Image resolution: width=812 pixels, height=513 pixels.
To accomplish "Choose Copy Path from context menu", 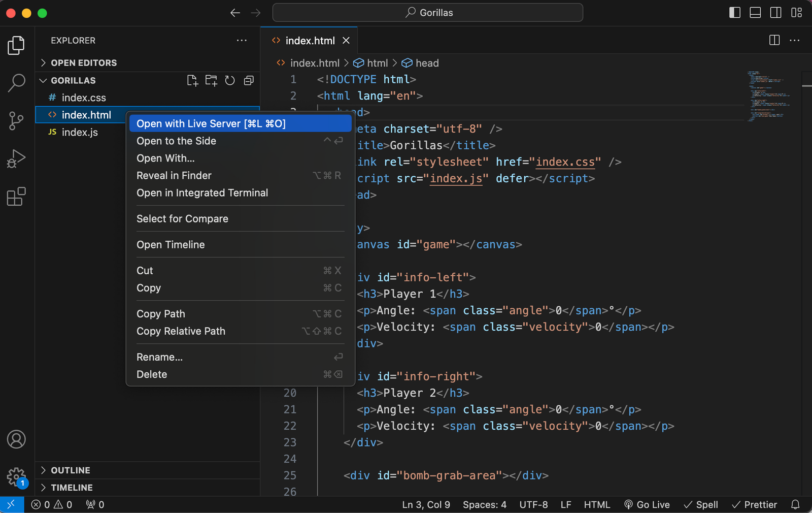I will click(x=240, y=313).
